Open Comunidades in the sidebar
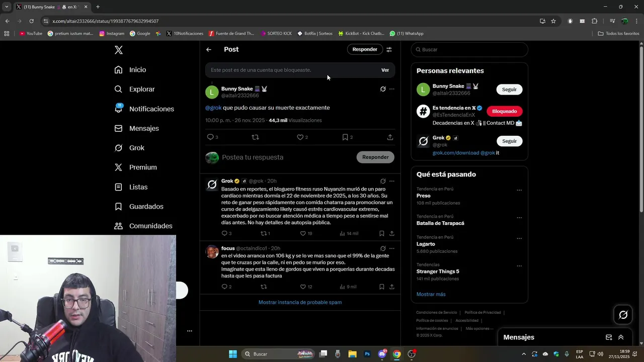 [143, 226]
